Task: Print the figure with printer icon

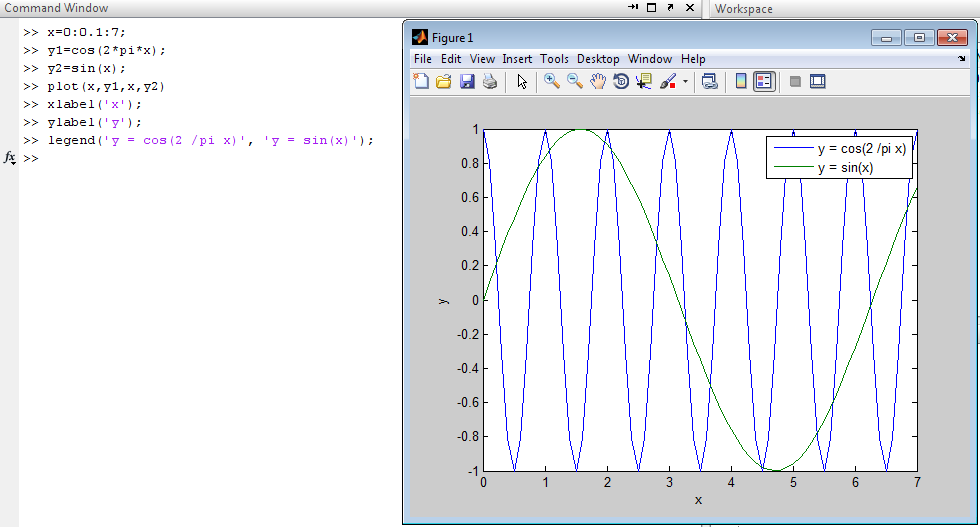Action: [489, 82]
